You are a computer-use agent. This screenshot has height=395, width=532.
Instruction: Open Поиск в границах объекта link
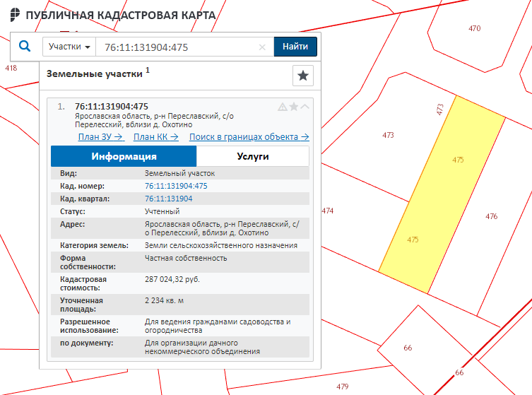[249, 137]
